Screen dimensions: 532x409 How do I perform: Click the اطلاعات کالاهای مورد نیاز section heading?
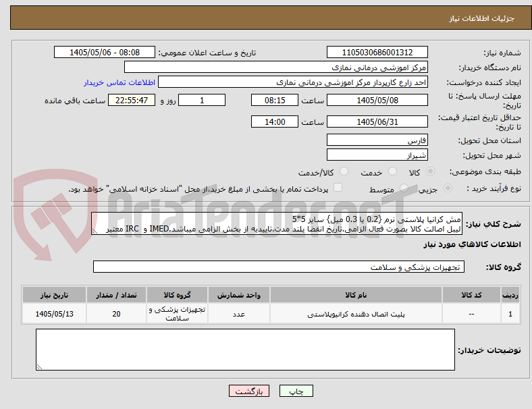click(472, 244)
